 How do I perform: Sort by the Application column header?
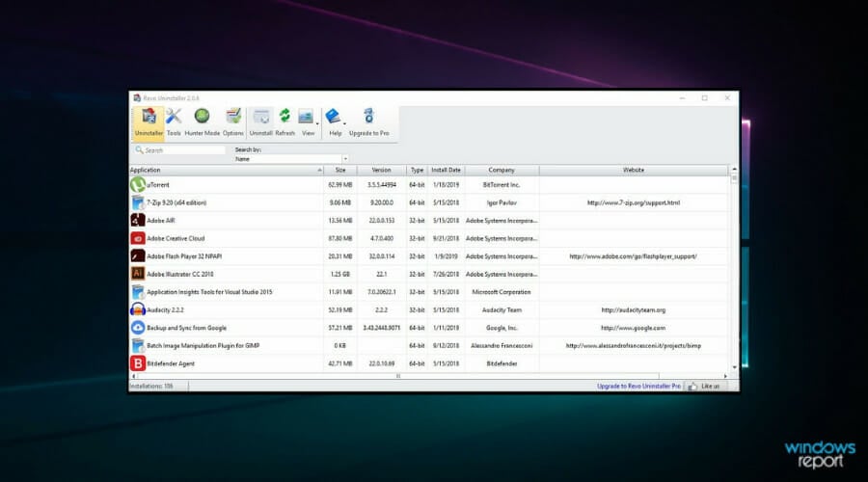point(226,170)
